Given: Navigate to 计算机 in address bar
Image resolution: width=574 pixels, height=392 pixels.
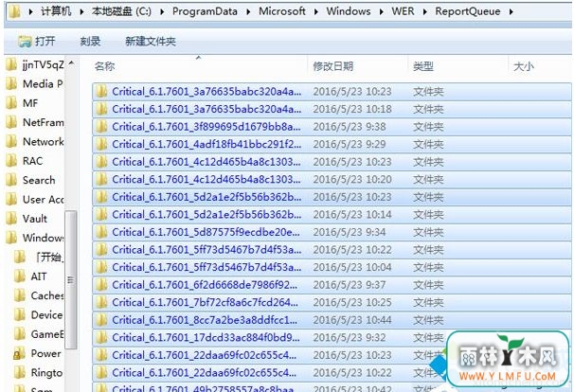Looking at the screenshot, I should coord(56,11).
